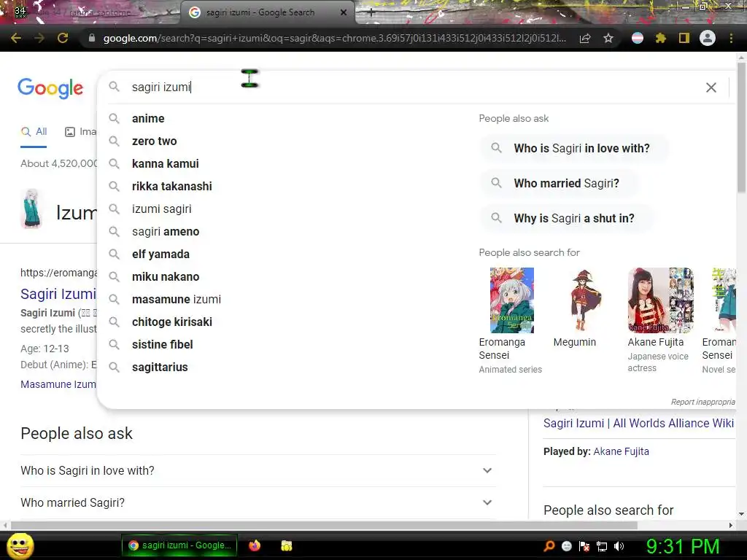Pick the 'rikka takanashi' suggestion
Screen dimensions: 747x560
[x=172, y=186]
